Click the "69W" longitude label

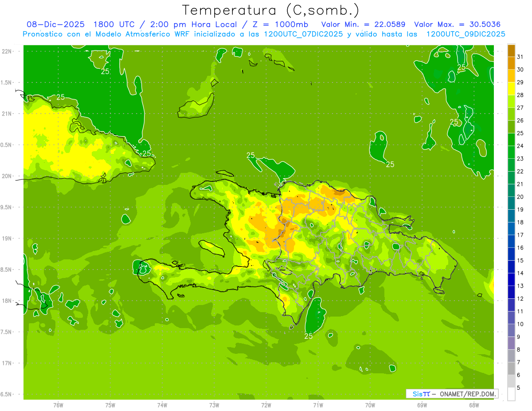(x=422, y=406)
